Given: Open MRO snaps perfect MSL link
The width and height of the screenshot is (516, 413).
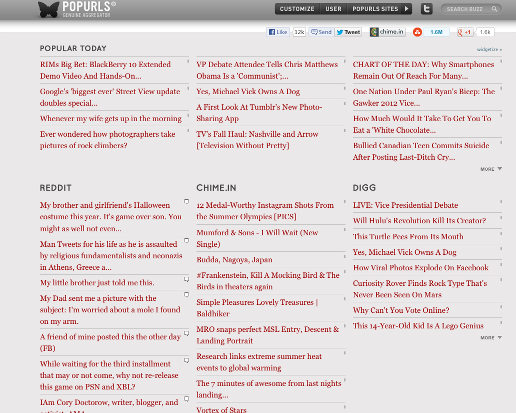Looking at the screenshot, I should coord(268,335).
